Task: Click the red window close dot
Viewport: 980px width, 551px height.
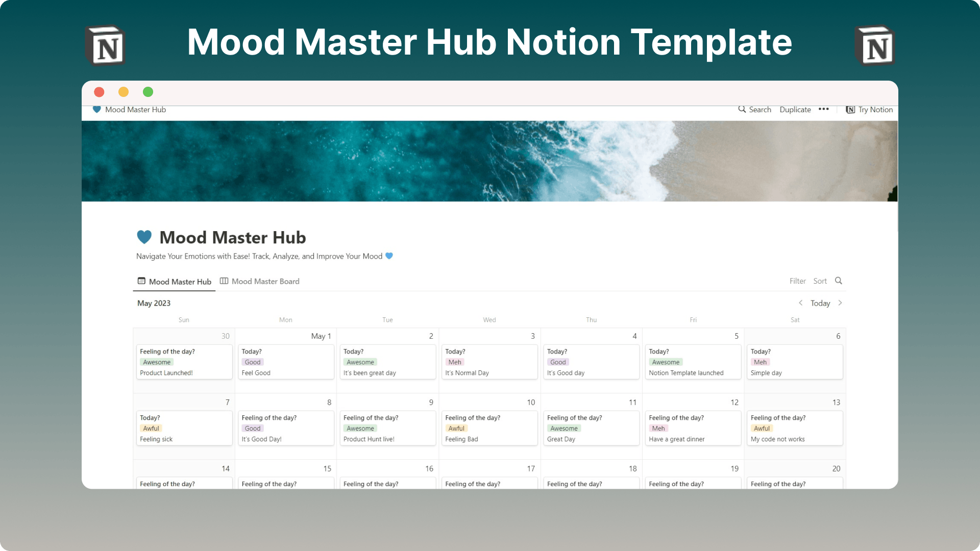Action: coord(99,92)
